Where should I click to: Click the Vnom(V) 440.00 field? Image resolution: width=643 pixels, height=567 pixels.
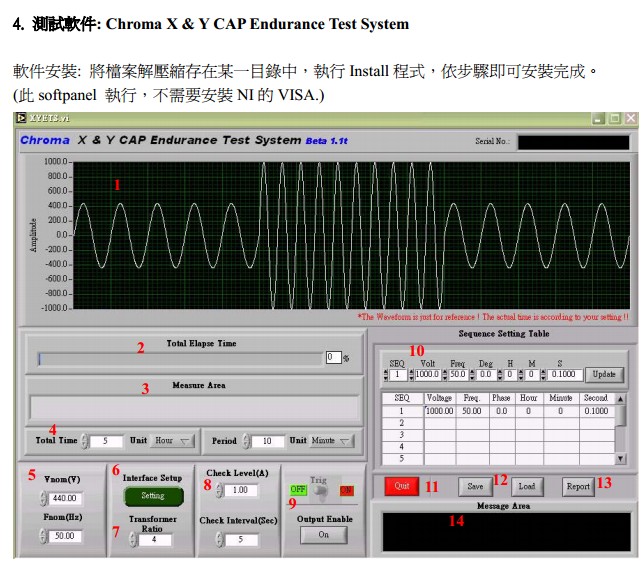tap(66, 498)
